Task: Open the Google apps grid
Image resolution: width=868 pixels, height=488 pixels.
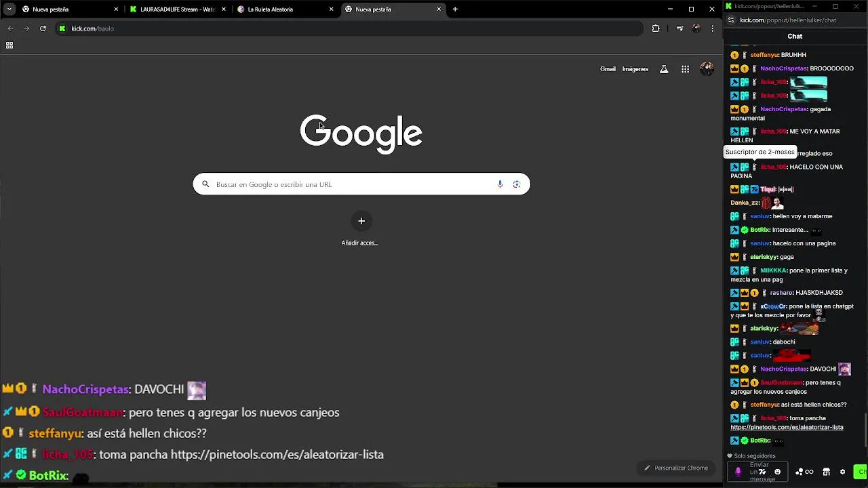Action: click(x=686, y=69)
